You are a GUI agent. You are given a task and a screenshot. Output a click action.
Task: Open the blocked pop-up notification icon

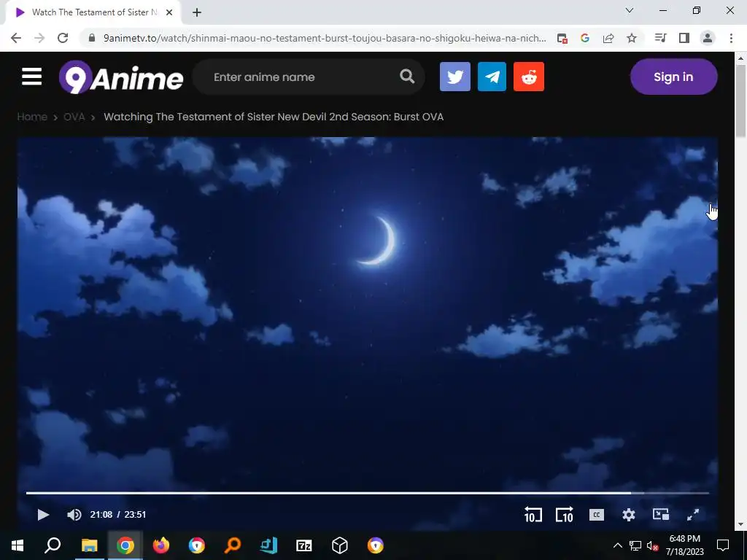[562, 38]
